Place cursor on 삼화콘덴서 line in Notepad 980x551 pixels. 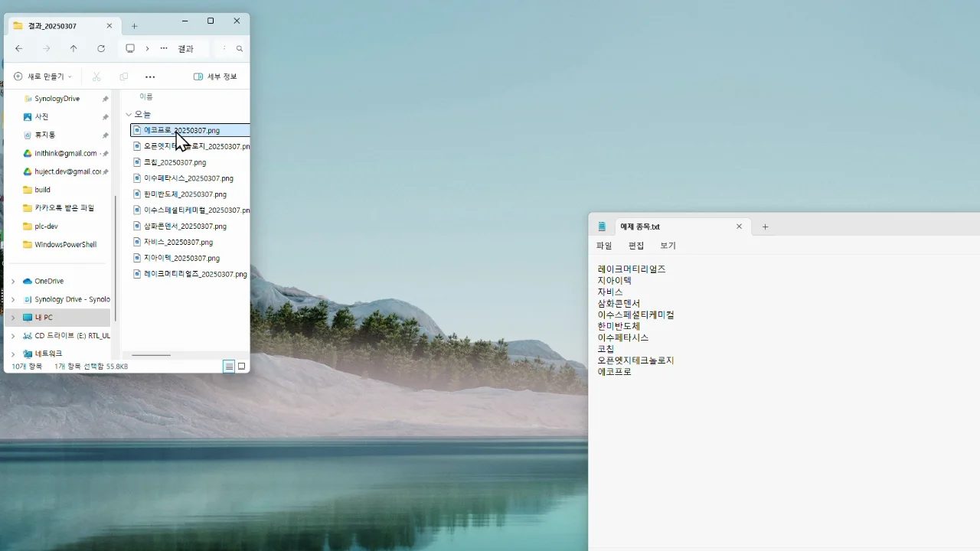click(x=619, y=303)
